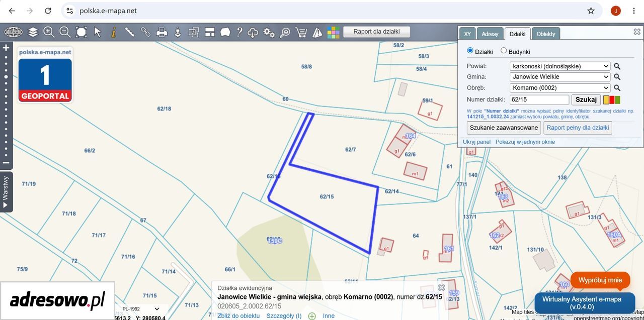
Task: Switch to the Działki tab
Action: [517, 34]
